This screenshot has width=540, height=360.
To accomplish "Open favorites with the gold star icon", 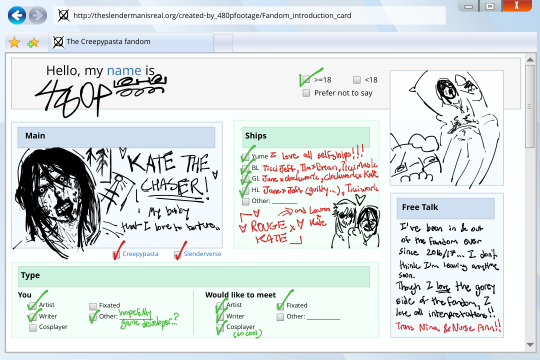I will (14, 42).
